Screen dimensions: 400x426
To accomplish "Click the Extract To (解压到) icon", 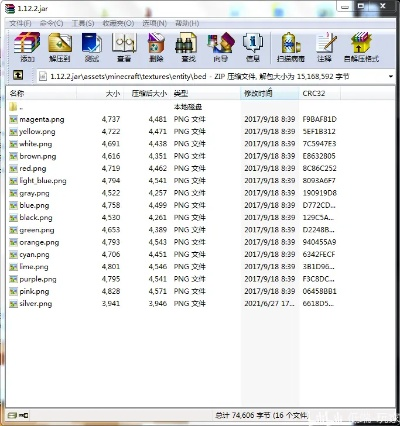I will click(x=60, y=43).
